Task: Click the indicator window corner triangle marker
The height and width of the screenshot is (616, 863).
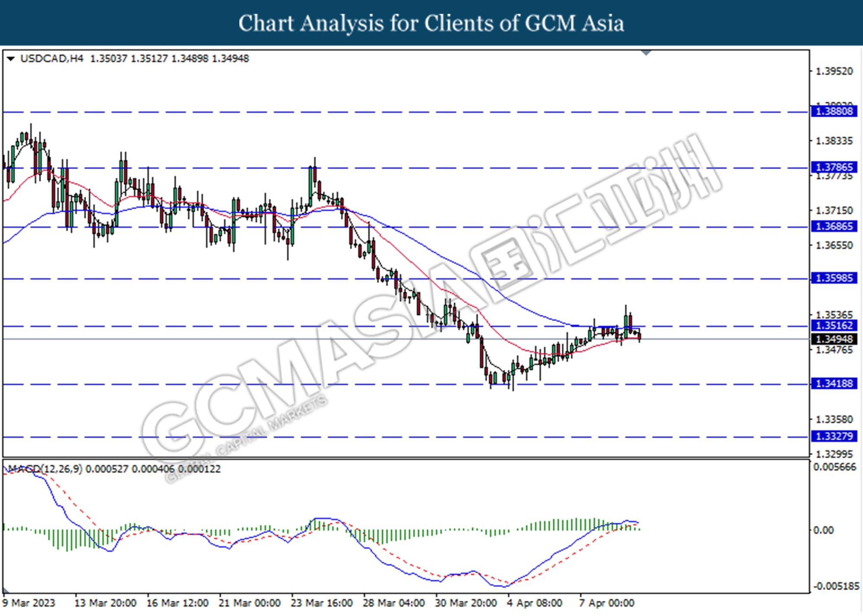Action: (x=6, y=590)
